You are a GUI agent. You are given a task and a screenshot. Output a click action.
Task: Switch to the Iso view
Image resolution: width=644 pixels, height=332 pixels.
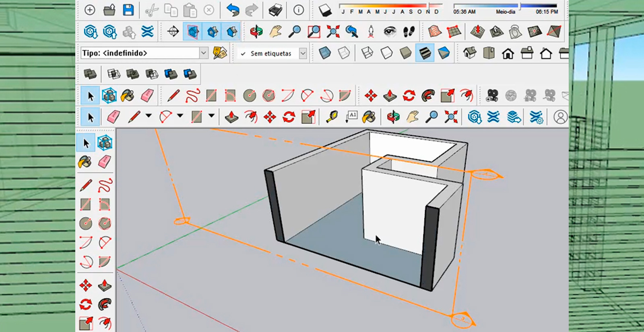pyautogui.click(x=469, y=53)
